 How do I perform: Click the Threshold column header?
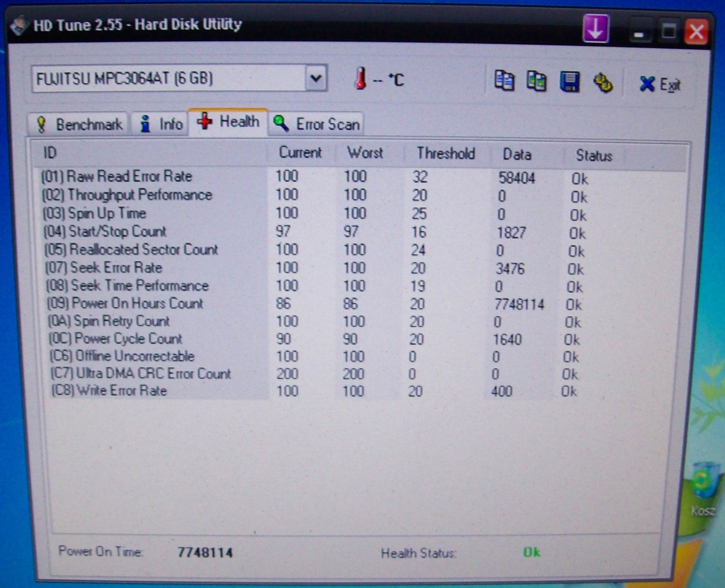tap(446, 154)
